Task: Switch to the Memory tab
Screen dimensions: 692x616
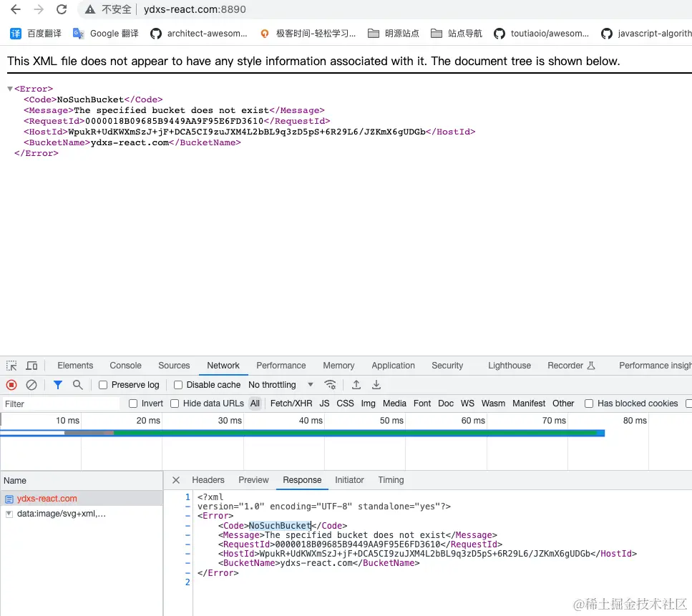Action: point(338,366)
